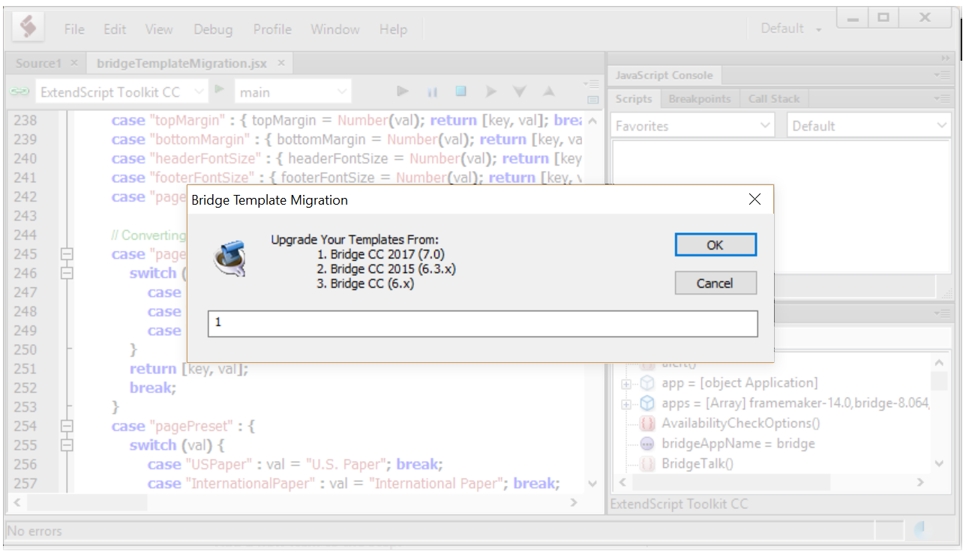Click the green chain connect icon
This screenshot has height=560, width=969.
pyautogui.click(x=19, y=91)
